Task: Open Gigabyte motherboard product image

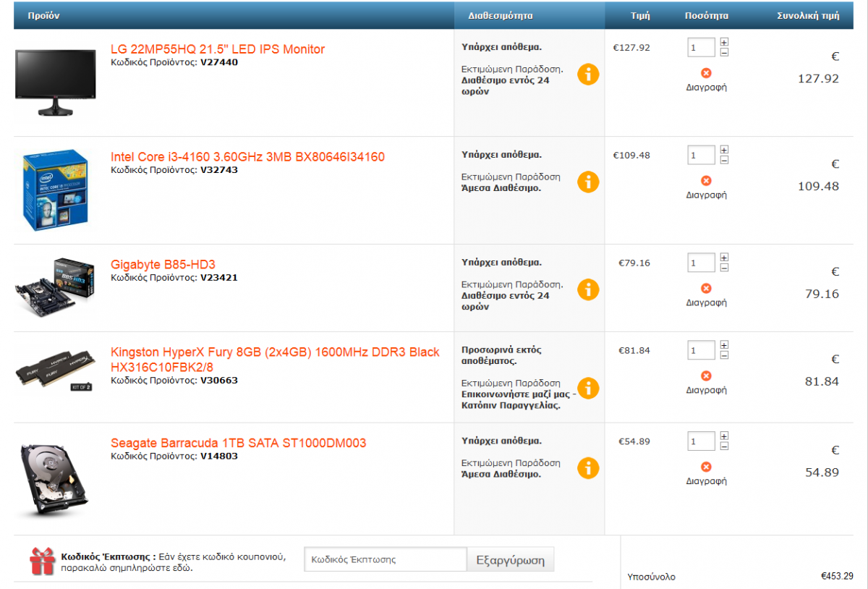Action: 56,287
